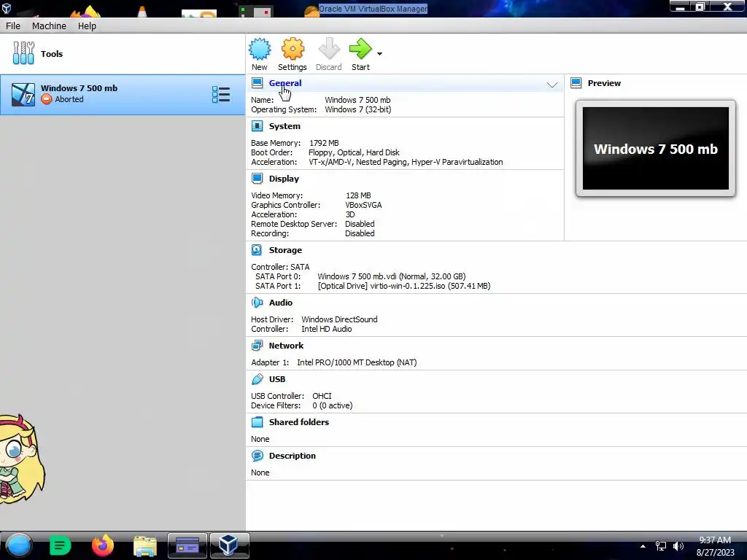
Task: Click the Preview section icon
Action: [x=576, y=83]
